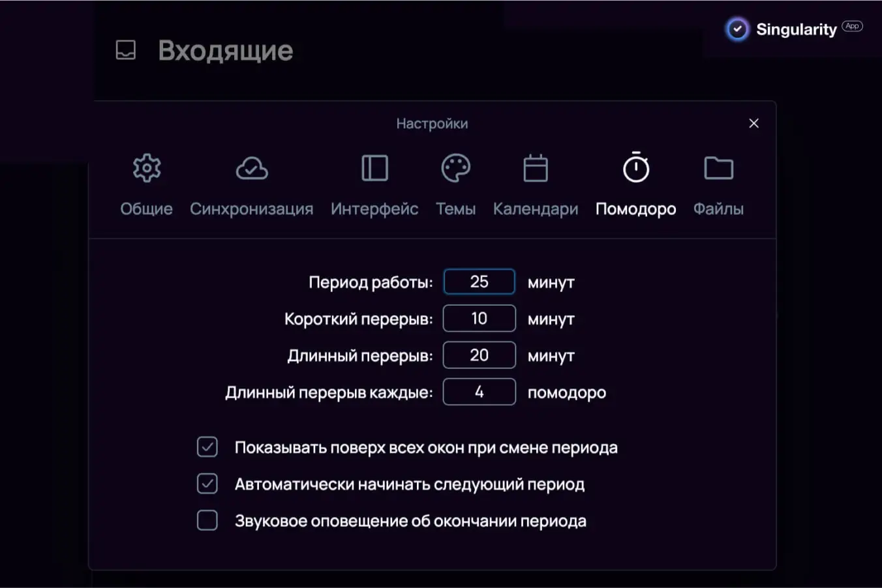This screenshot has width=882, height=588.
Task: Click the Inbox tray icon
Action: tap(126, 50)
